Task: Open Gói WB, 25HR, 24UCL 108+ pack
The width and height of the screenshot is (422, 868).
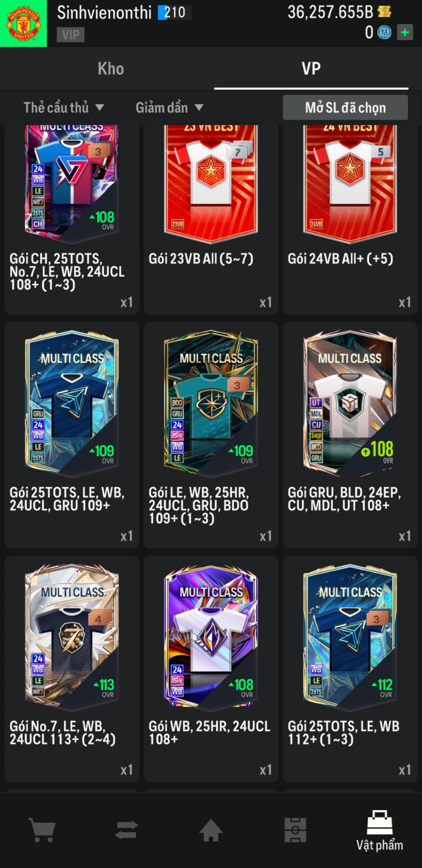Action: (211, 669)
